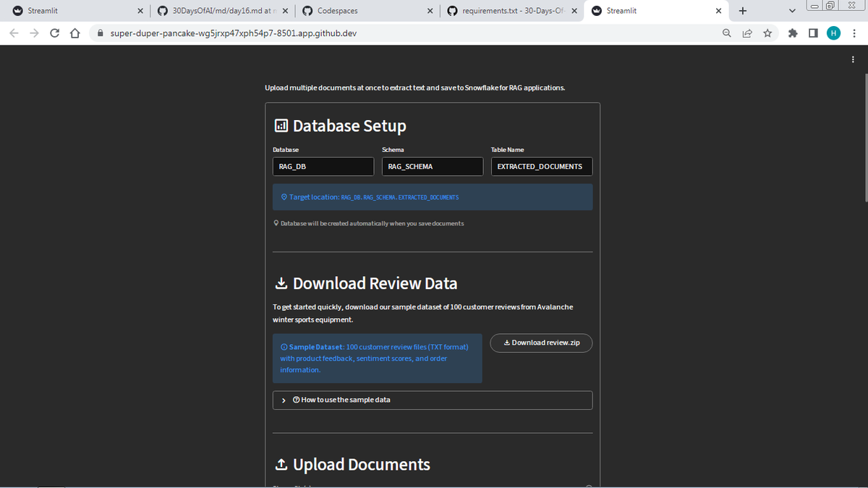The height and width of the screenshot is (488, 868).
Task: Open a new browser tab
Action: [743, 11]
